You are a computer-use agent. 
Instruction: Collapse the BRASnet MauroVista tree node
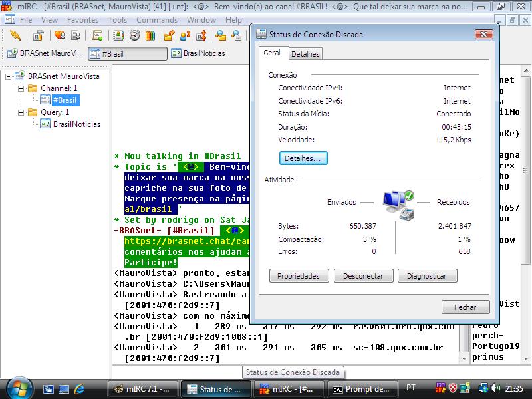(9, 76)
